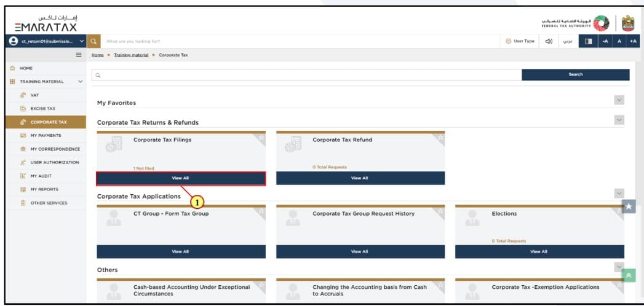View All under Corporate Tax Filings
Screen dimensions: 644x306
click(181, 178)
